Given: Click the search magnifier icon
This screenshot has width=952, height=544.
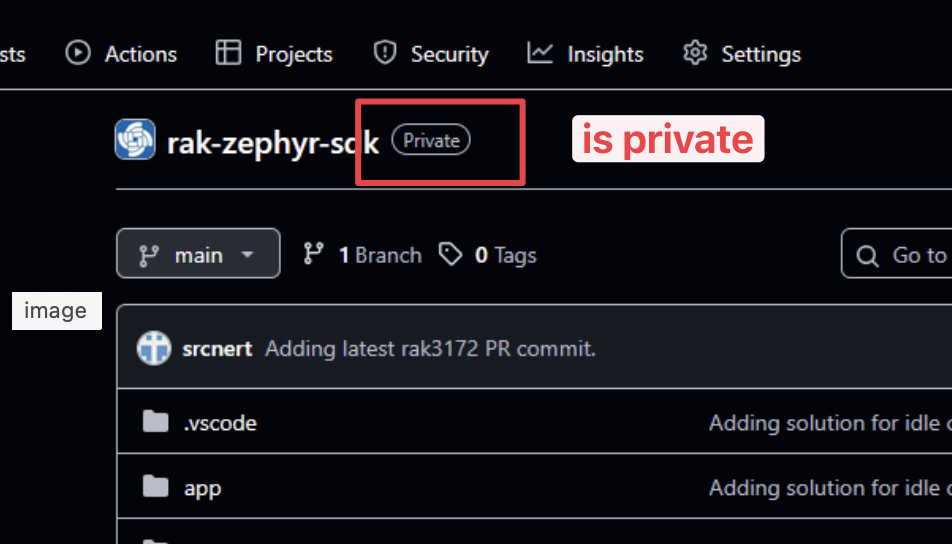Looking at the screenshot, I should (x=868, y=256).
